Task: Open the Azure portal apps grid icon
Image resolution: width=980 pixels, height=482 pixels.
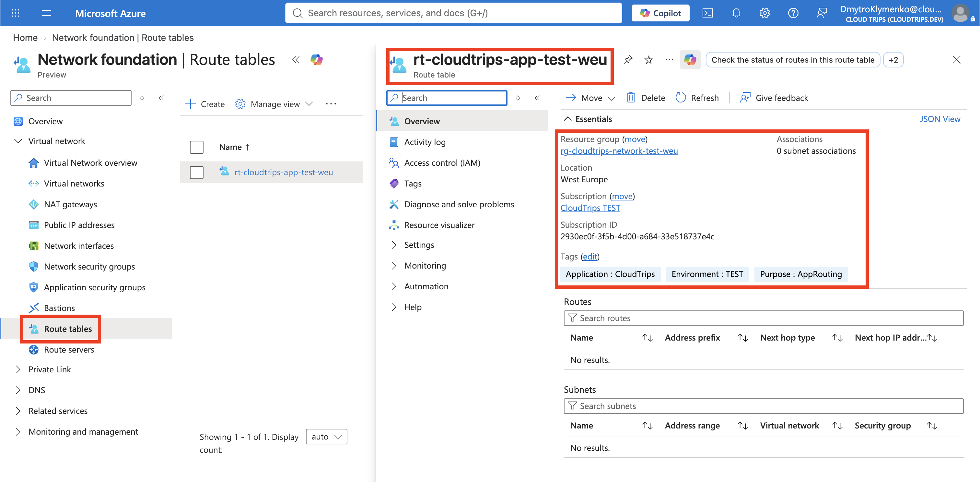Action: [x=16, y=13]
